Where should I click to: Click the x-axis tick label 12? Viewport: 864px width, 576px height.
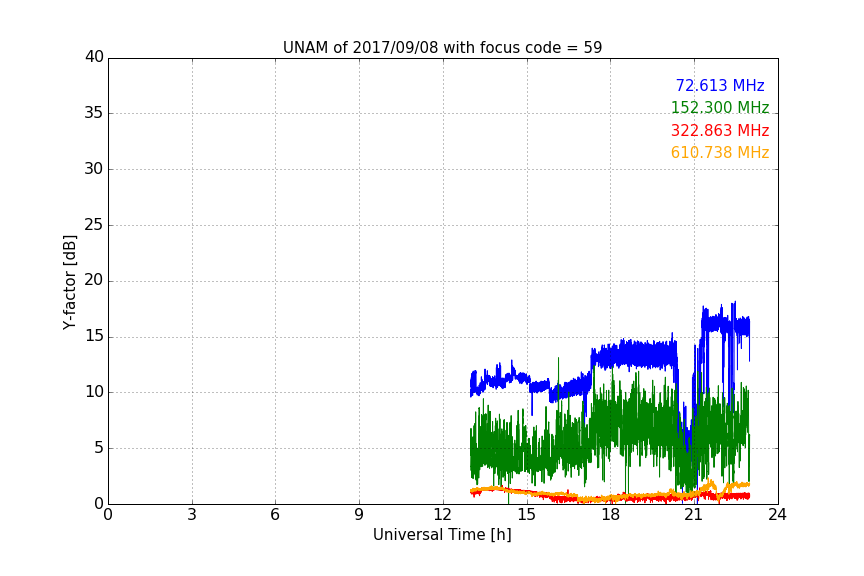[x=442, y=515]
